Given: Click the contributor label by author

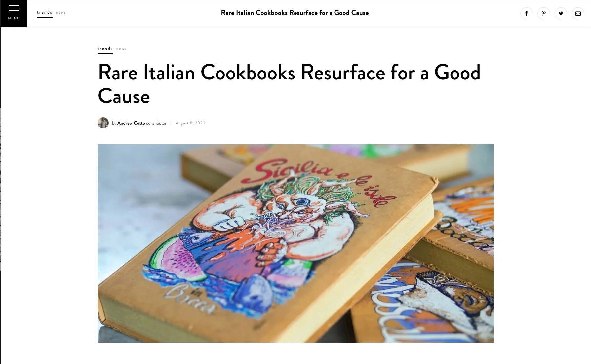Looking at the screenshot, I should click(x=156, y=123).
